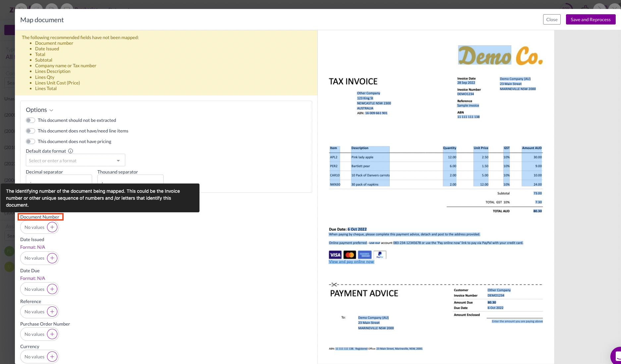Screen dimensions: 621x364
Task: Select 'NEWCASTLE NSW 2300' address line
Action: pyautogui.click(x=374, y=103)
